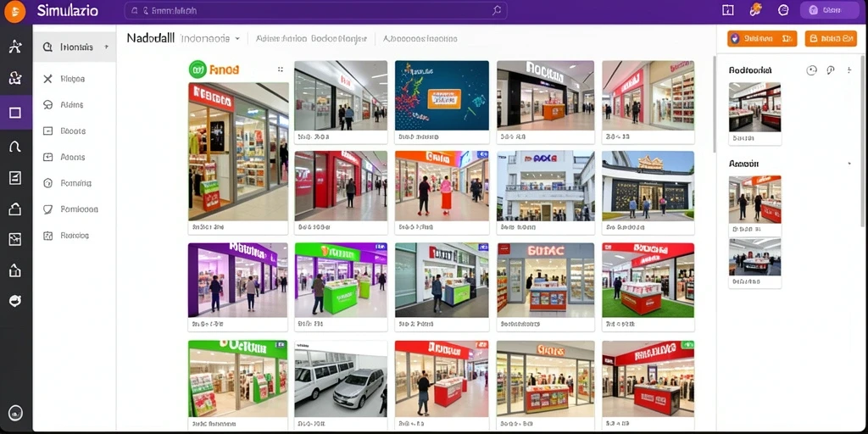This screenshot has width=868, height=434.
Task: Open the first thumbnail in right panel's second section
Action: click(x=754, y=199)
